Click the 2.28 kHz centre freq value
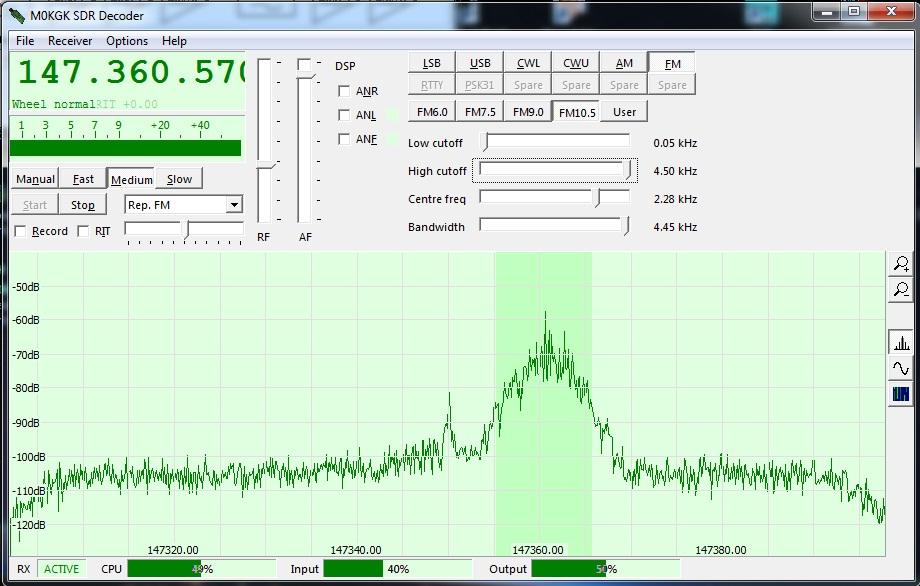The image size is (920, 586). click(675, 199)
